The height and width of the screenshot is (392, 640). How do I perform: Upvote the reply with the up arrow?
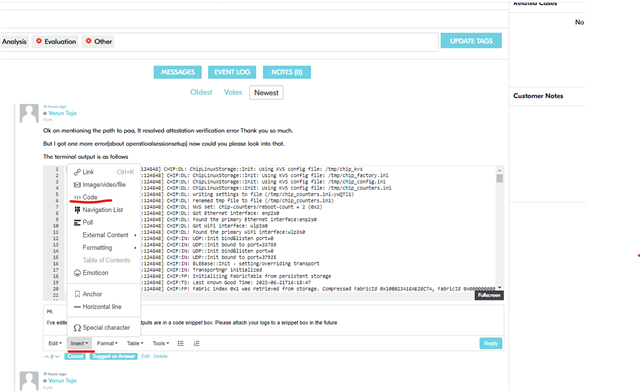click(47, 356)
